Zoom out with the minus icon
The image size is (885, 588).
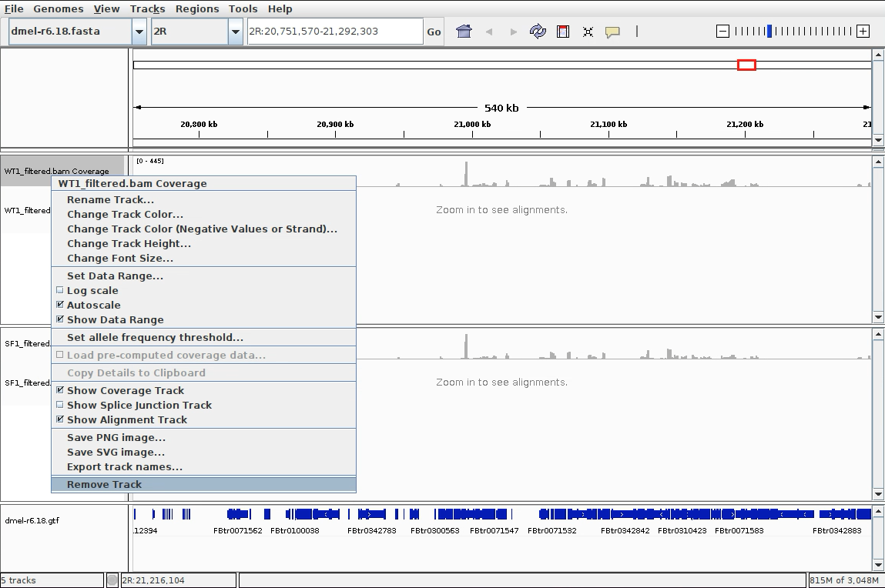(722, 32)
